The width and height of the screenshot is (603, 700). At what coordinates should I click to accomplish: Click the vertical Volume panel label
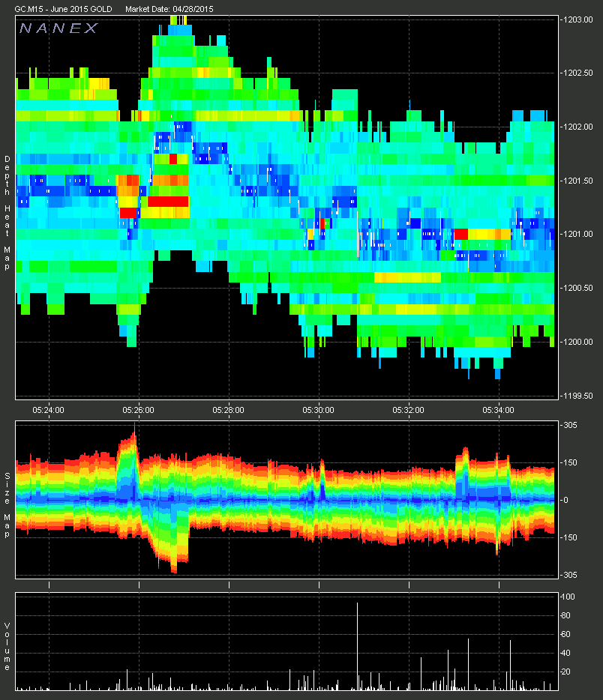point(7,646)
